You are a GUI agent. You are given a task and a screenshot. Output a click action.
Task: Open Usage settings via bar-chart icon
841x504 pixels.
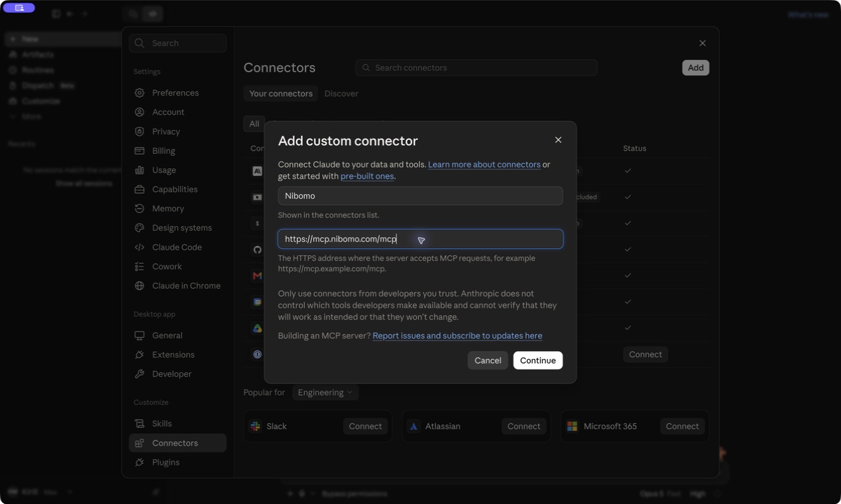(x=139, y=170)
